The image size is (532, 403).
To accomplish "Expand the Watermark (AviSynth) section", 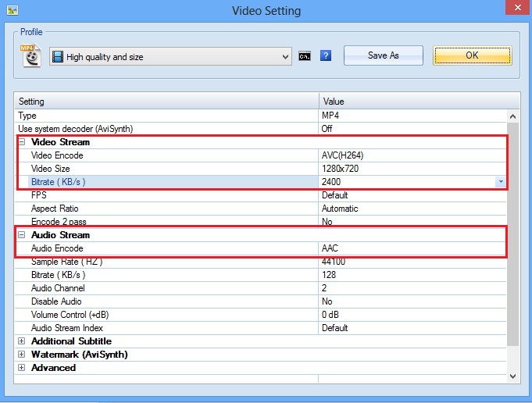I will pos(22,355).
